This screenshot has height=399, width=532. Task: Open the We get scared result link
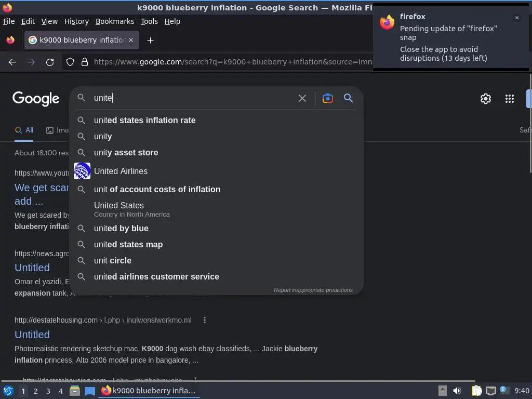(x=42, y=194)
